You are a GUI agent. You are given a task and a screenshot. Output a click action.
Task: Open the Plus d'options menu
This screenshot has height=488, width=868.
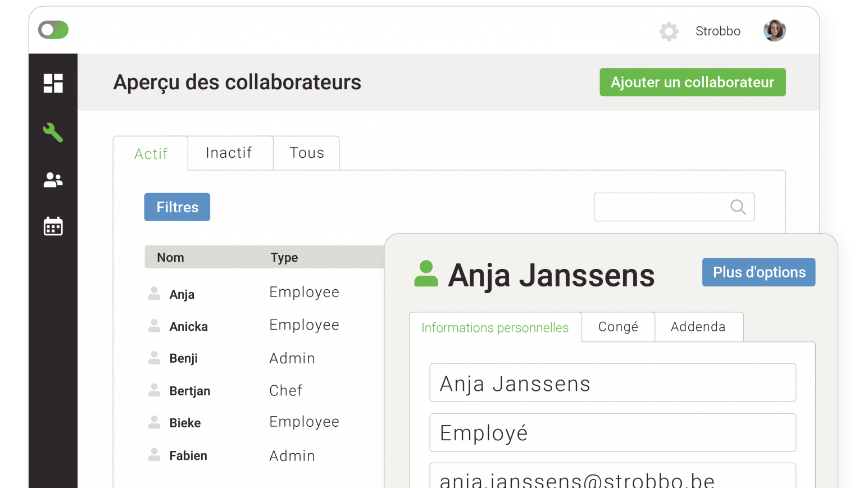click(758, 272)
